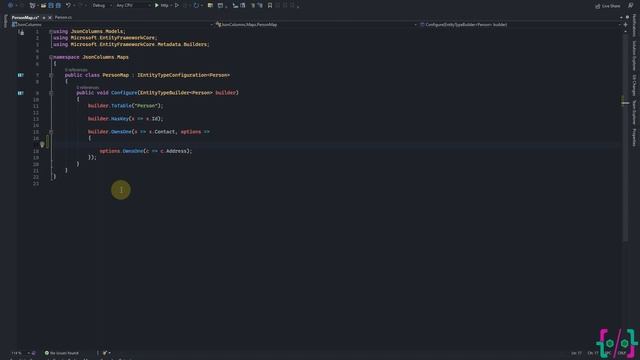Click the ToTable method call in code

(x=121, y=106)
